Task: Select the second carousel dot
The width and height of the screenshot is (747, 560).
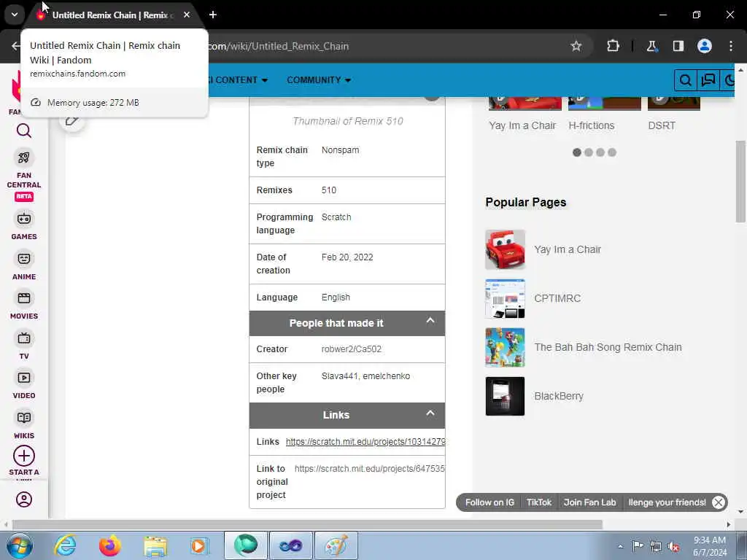Action: [x=589, y=152]
